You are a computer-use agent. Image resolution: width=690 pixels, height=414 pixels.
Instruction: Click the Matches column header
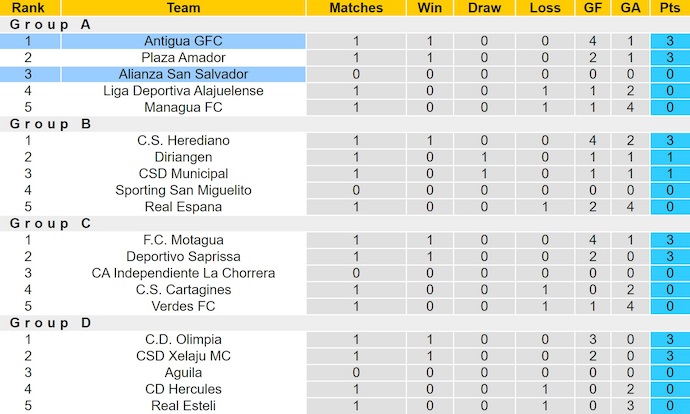(x=356, y=8)
